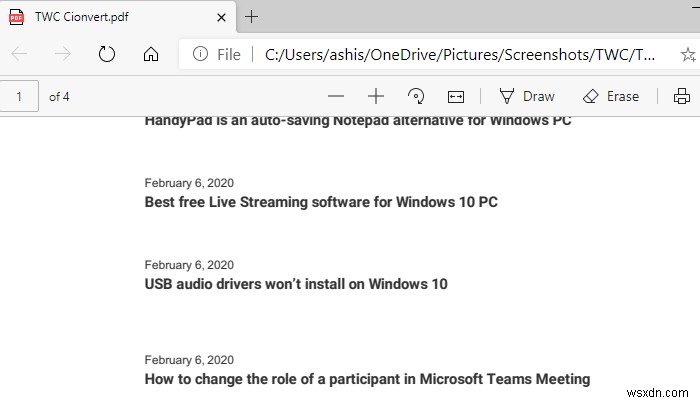Click the page number input field
700x403 pixels.
tap(19, 96)
